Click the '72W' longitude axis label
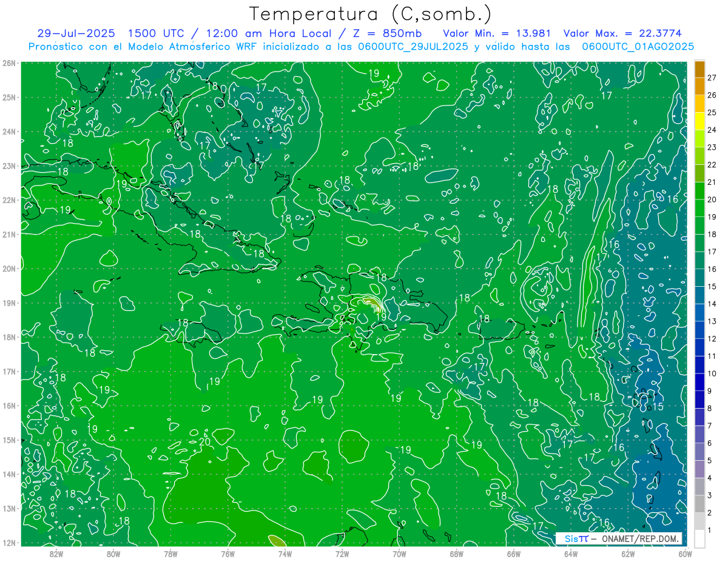The width and height of the screenshot is (728, 562). click(342, 553)
